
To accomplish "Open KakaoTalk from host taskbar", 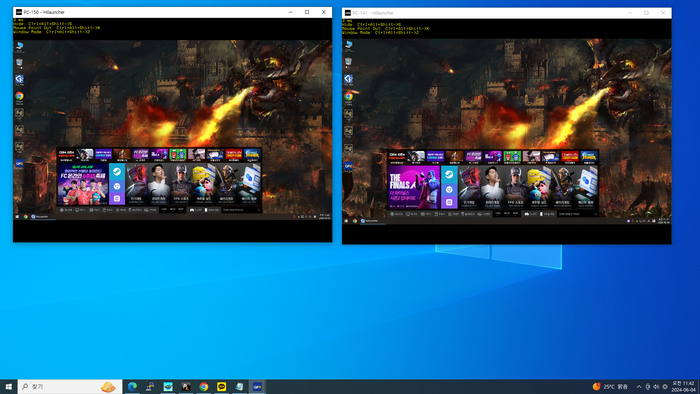I will pyautogui.click(x=221, y=386).
